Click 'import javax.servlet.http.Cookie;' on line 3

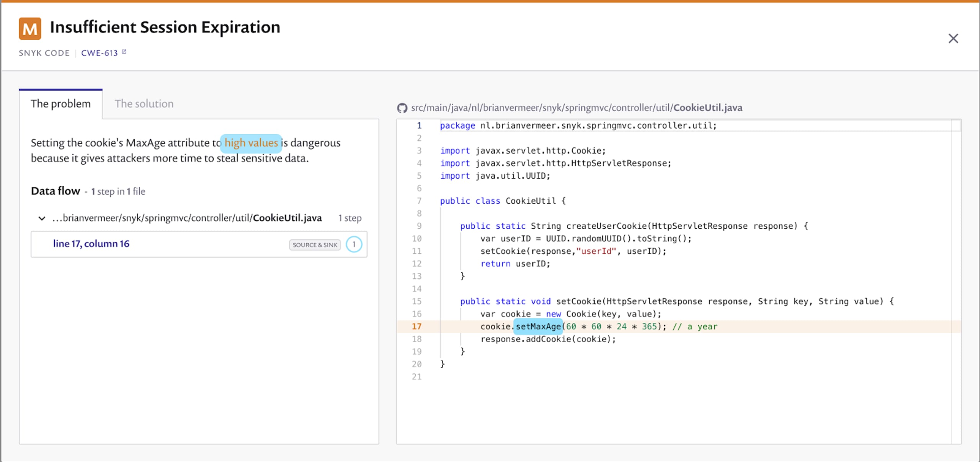(x=523, y=151)
